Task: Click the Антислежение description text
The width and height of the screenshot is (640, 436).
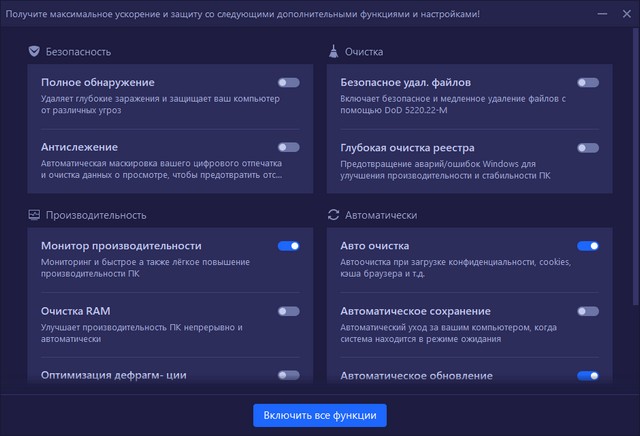Action: tap(162, 169)
